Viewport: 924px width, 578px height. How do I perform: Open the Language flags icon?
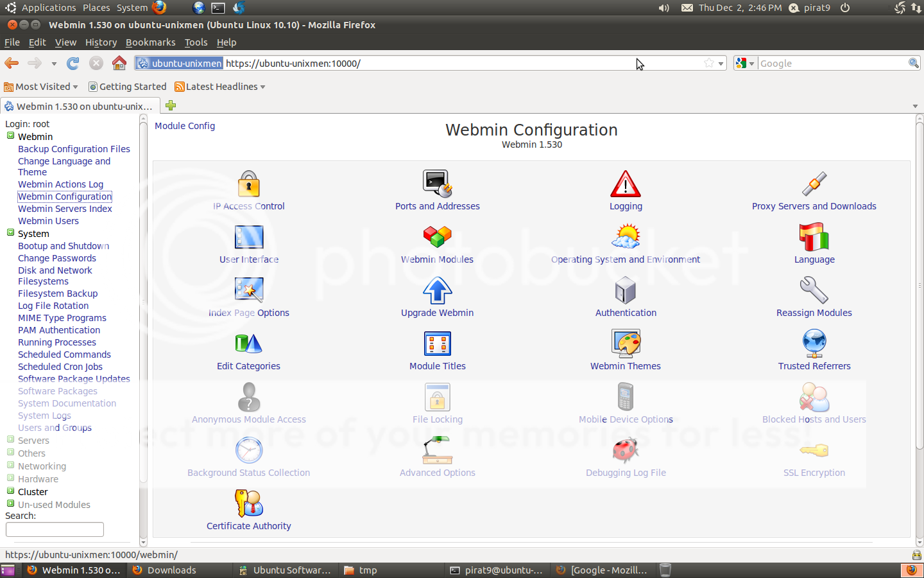814,237
